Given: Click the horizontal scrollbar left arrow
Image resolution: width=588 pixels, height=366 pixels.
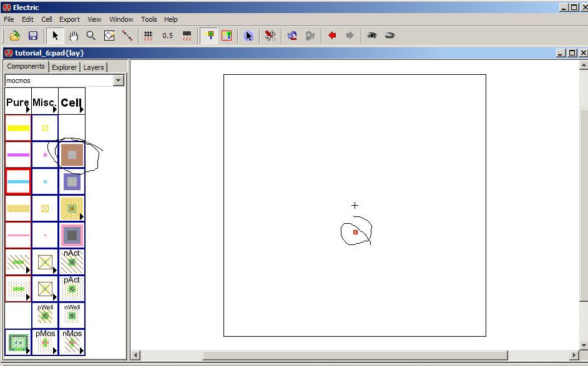Looking at the screenshot, I should point(136,355).
